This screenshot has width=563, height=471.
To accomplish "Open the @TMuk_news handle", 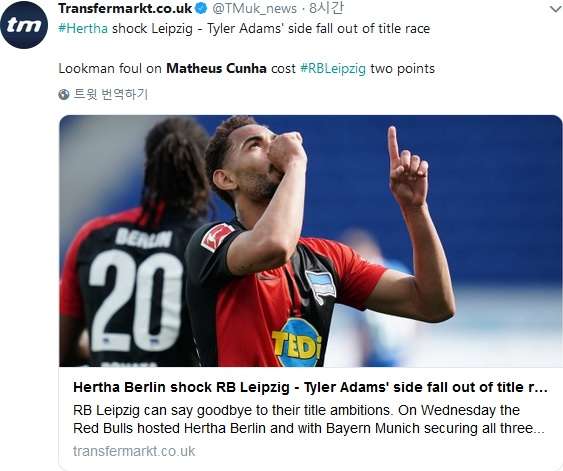I will point(255,8).
